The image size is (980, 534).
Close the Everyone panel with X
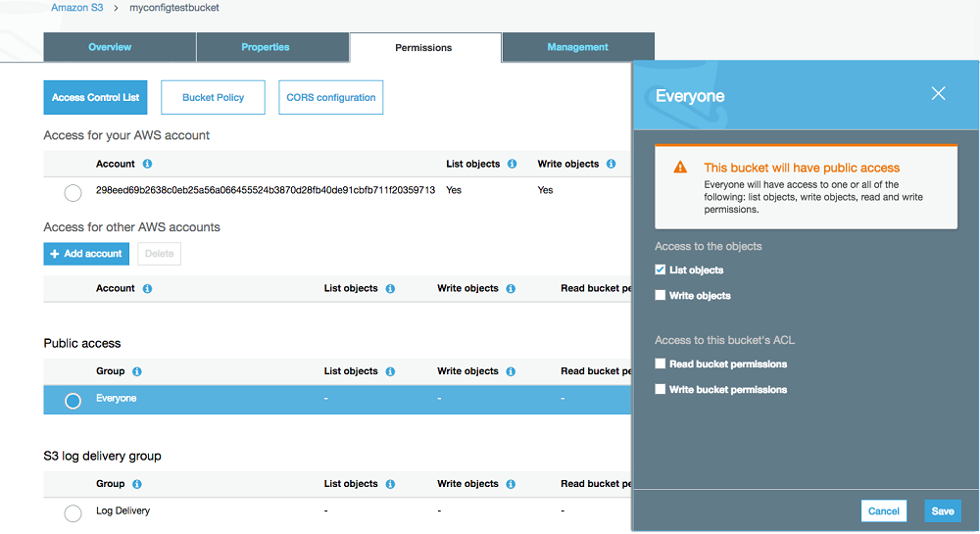(938, 94)
